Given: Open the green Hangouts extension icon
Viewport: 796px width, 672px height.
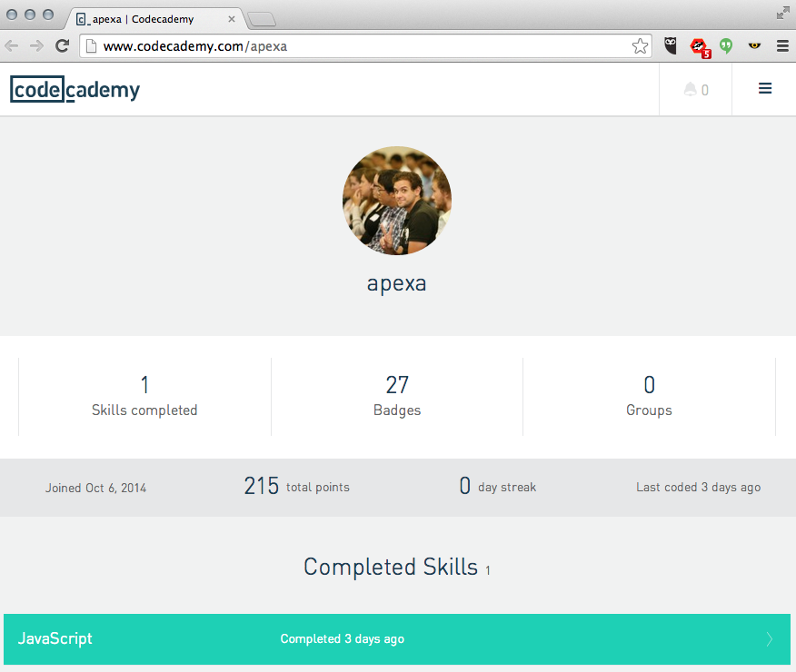Looking at the screenshot, I should coord(726,46).
